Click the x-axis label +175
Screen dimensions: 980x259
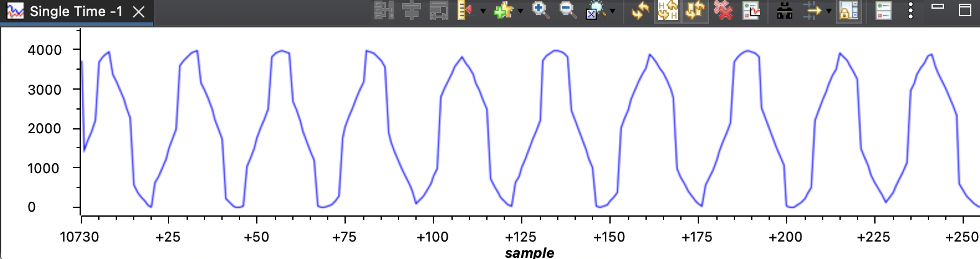pyautogui.click(x=697, y=237)
